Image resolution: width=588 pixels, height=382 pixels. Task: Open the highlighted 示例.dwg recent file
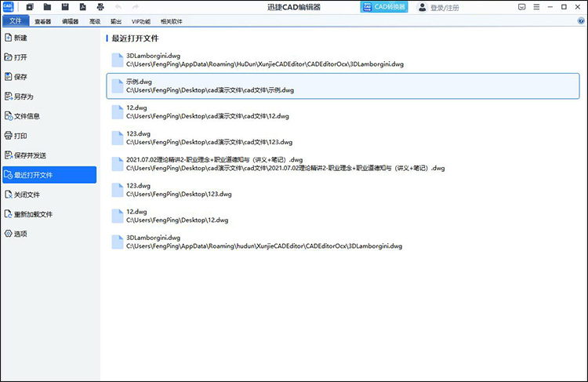pyautogui.click(x=343, y=86)
